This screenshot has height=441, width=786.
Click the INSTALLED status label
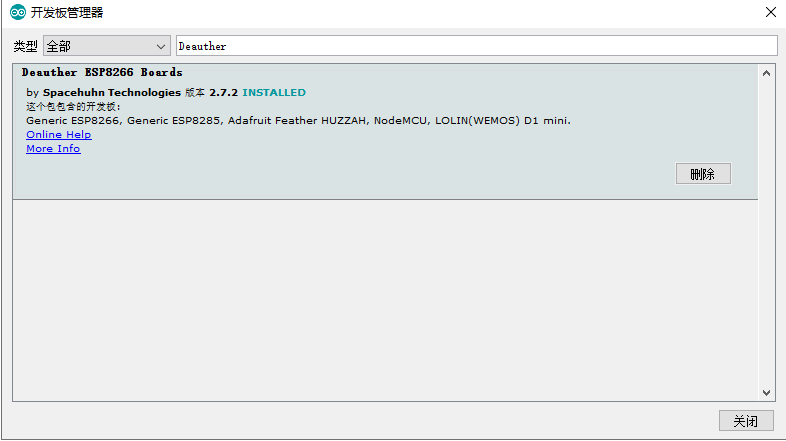[x=274, y=93]
